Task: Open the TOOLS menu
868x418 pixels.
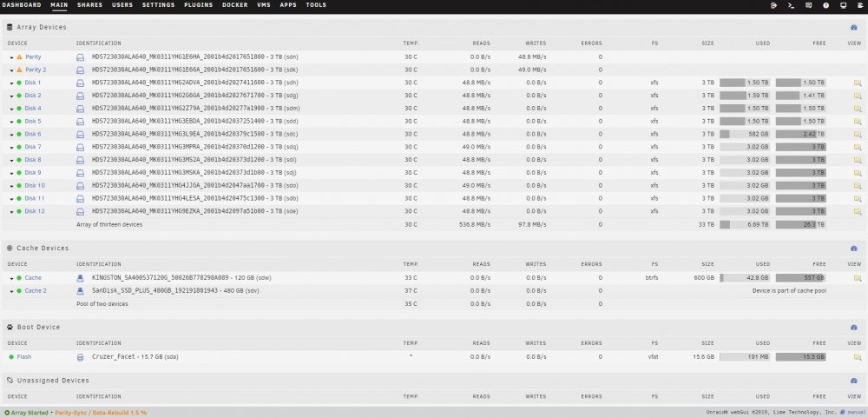Action: [x=316, y=5]
